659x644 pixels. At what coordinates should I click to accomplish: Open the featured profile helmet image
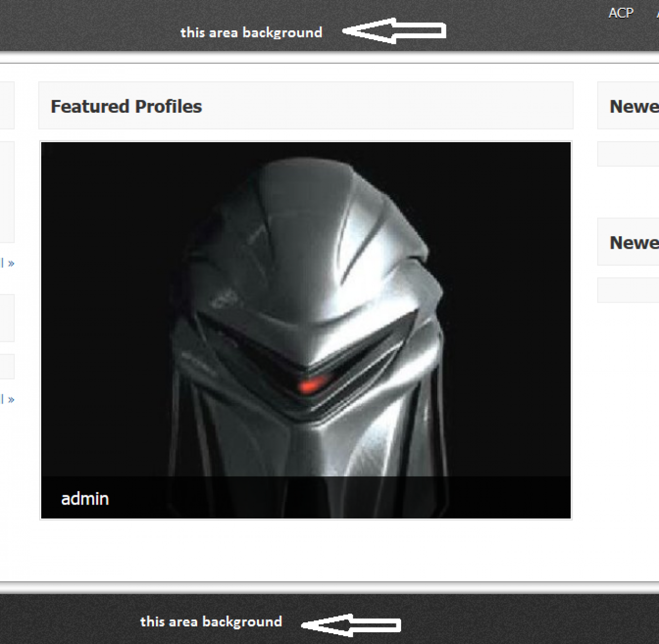click(306, 330)
